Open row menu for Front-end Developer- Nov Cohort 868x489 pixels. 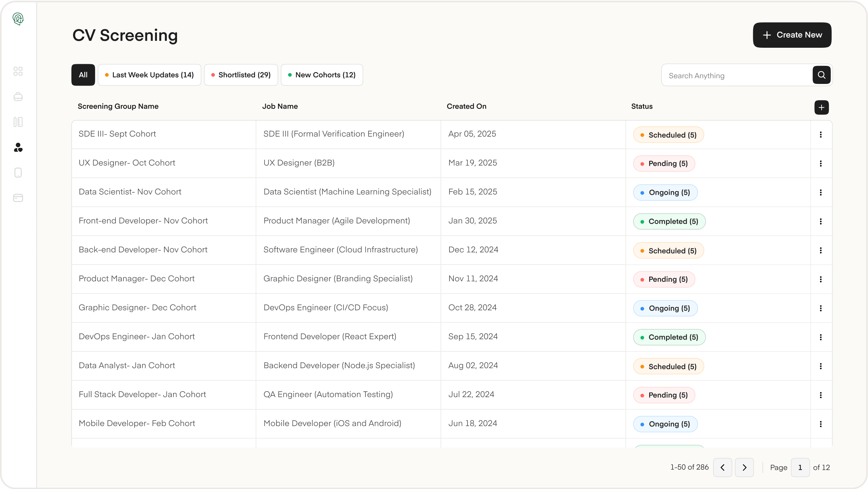coord(821,222)
